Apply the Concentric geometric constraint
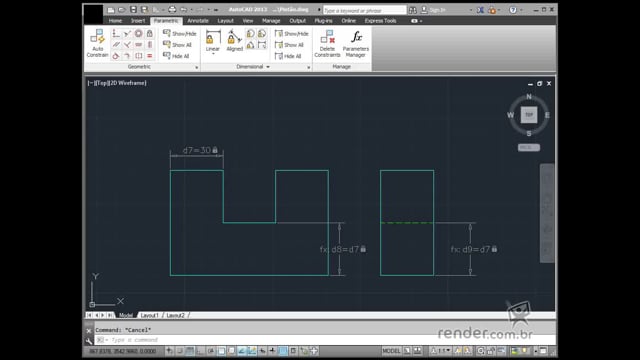This screenshot has height=360, width=640. (139, 33)
